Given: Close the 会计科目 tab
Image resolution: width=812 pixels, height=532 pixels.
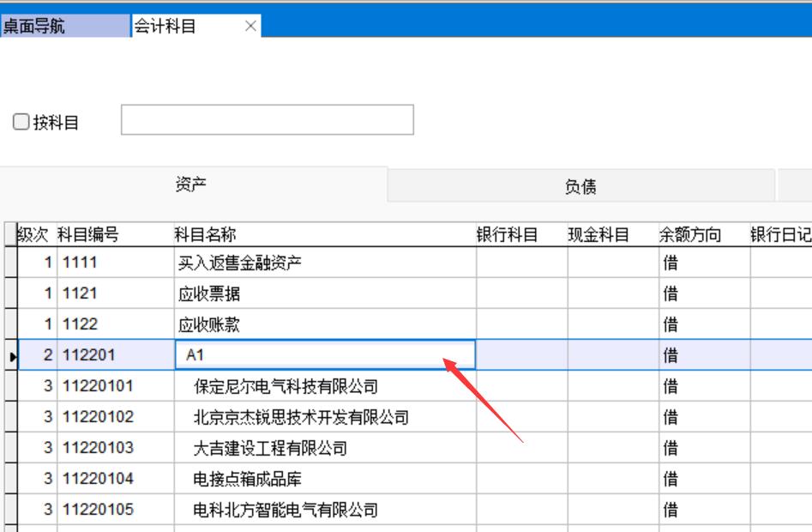Looking at the screenshot, I should point(250,27).
